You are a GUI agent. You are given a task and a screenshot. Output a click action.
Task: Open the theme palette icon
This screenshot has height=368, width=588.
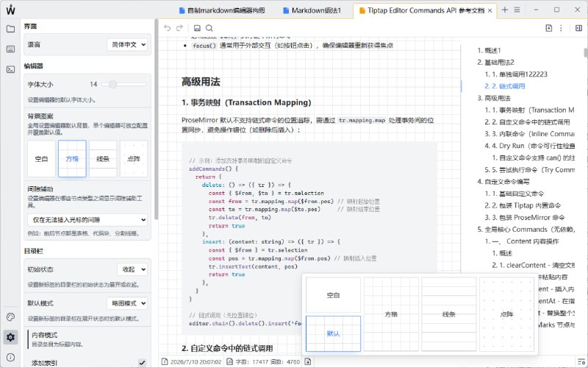point(10,317)
